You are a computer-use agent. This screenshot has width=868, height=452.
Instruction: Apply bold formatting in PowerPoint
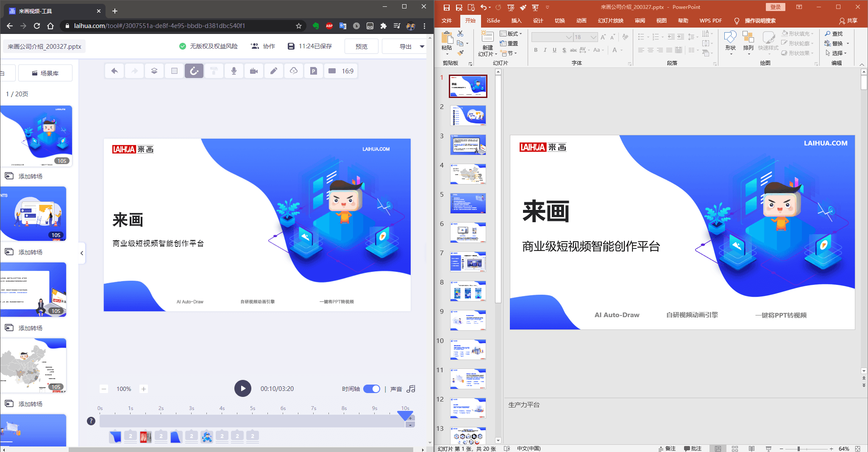(536, 50)
